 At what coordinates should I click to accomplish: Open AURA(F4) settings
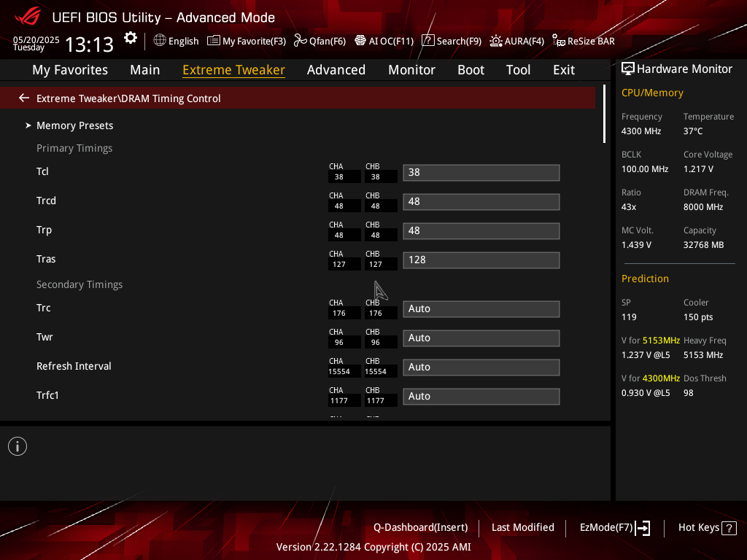524,41
